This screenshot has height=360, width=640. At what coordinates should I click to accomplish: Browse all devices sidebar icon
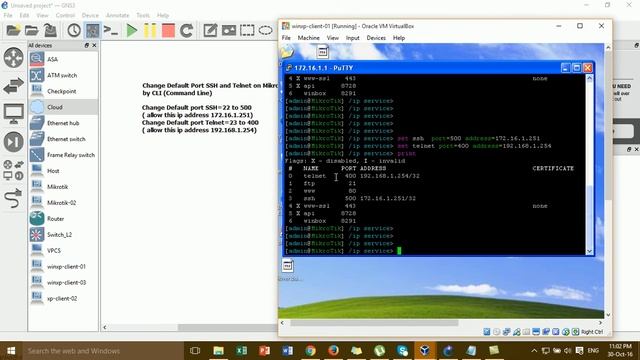(13, 170)
